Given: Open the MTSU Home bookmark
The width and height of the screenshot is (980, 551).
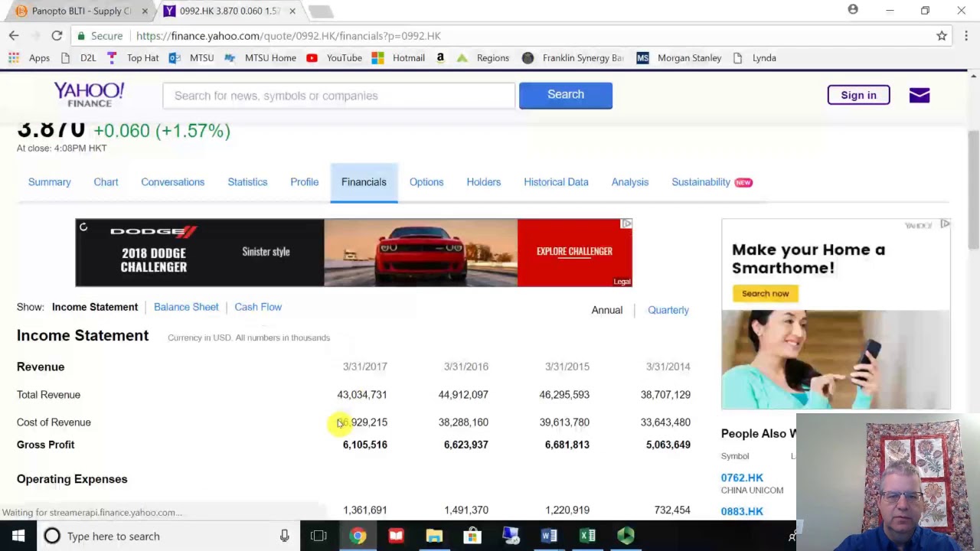Looking at the screenshot, I should (260, 57).
